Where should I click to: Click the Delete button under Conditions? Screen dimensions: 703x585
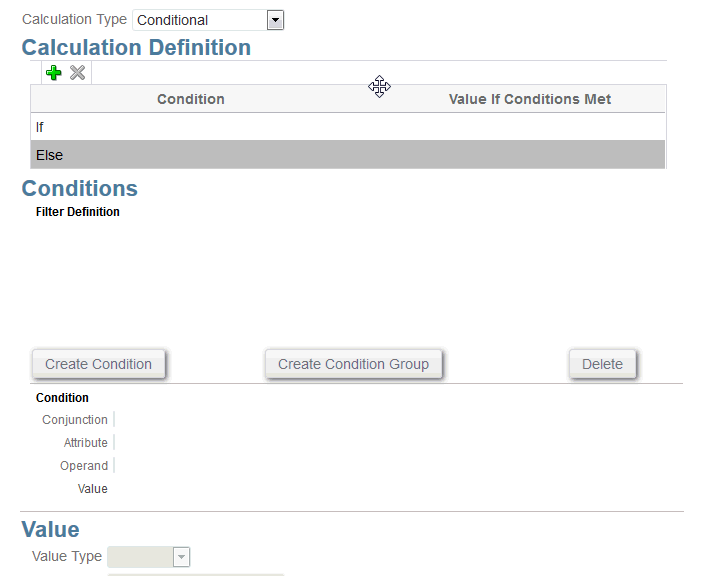click(x=602, y=364)
